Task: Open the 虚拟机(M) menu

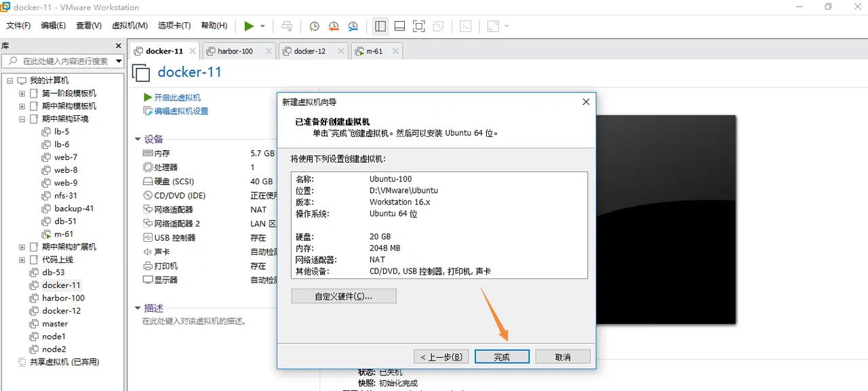Action: tap(129, 25)
